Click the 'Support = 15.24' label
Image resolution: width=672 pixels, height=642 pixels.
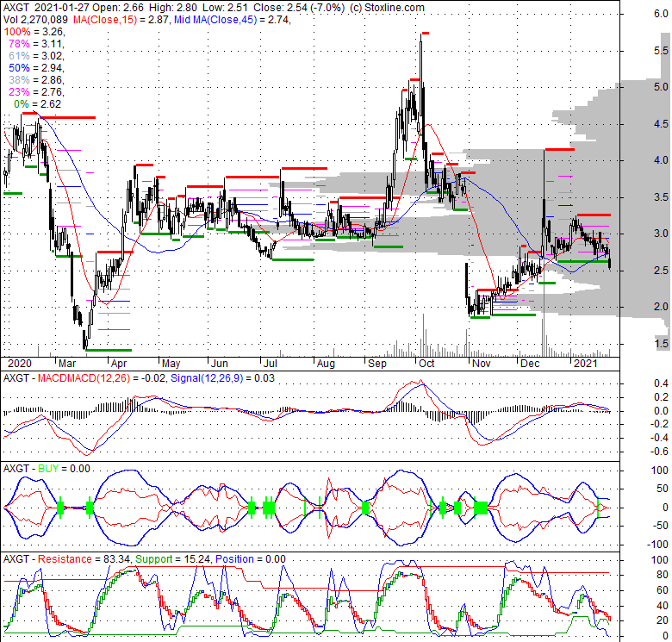coord(173,559)
